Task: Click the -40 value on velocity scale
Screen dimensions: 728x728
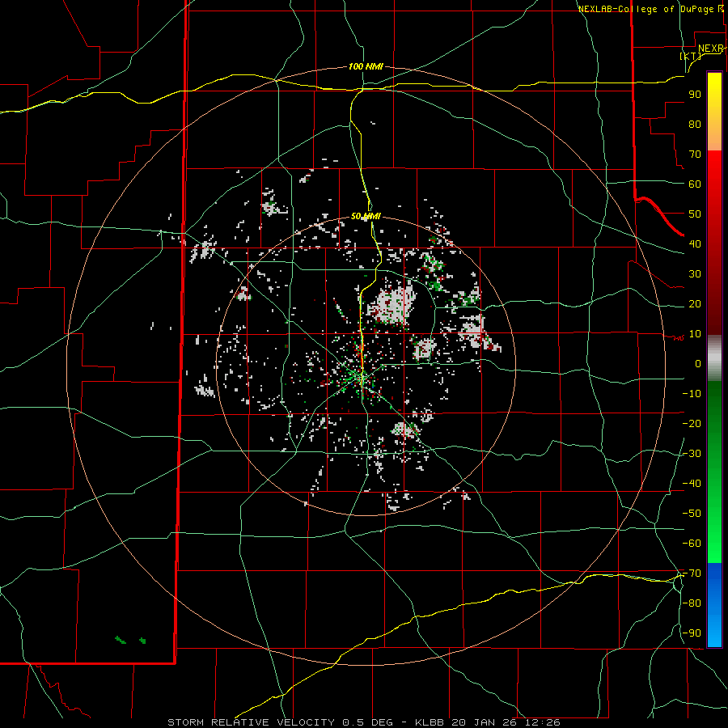Action: pos(692,484)
